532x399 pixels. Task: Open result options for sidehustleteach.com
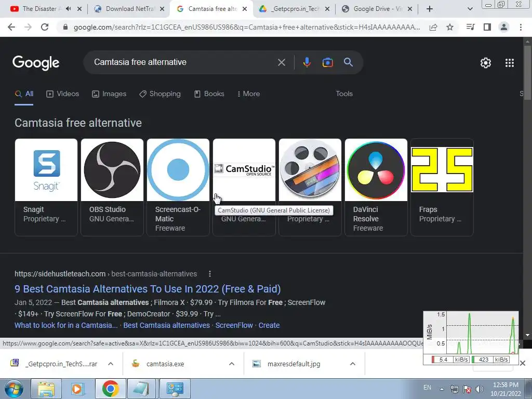click(x=210, y=274)
